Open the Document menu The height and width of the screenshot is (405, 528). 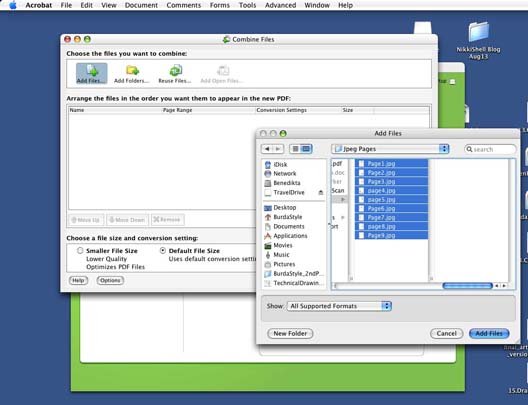[141, 5]
